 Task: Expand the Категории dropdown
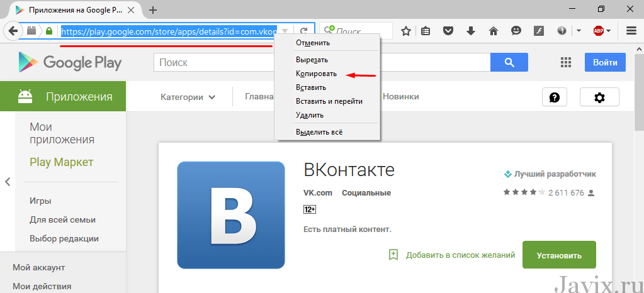pos(188,97)
